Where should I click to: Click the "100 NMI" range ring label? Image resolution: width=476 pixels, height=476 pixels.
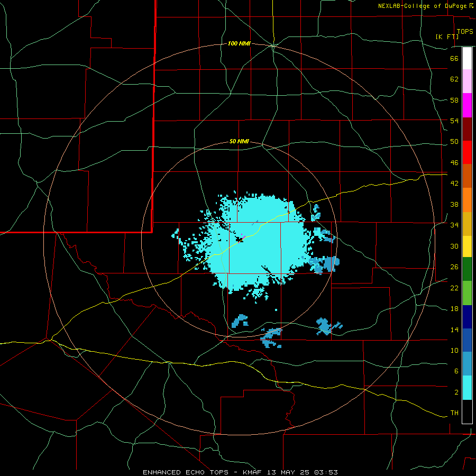click(x=239, y=44)
